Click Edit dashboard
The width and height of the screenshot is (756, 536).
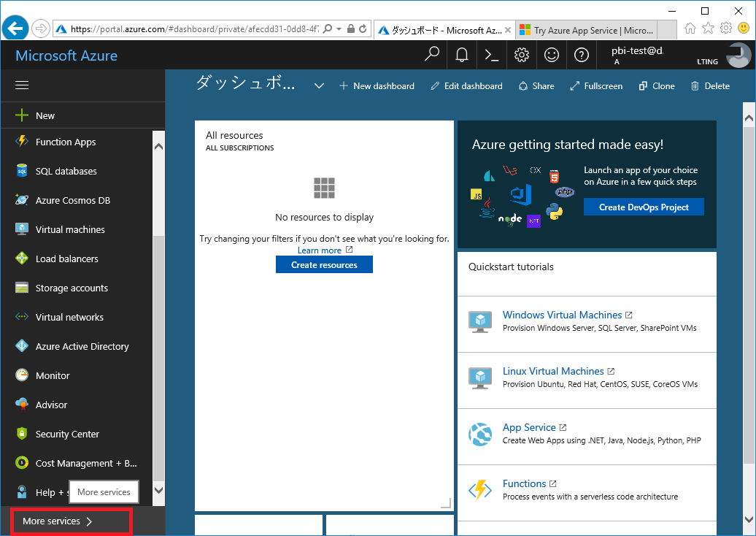[467, 86]
